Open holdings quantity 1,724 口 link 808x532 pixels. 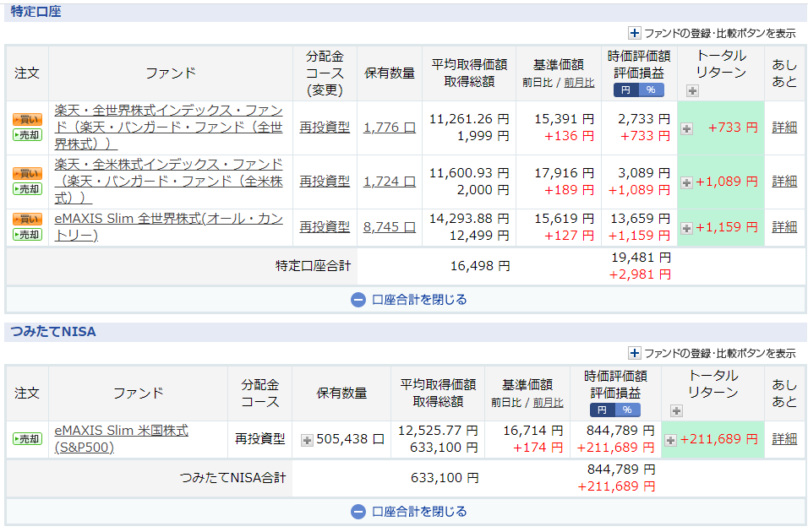389,182
